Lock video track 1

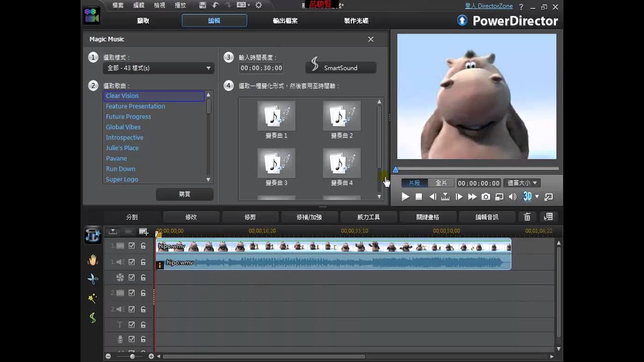click(143, 246)
